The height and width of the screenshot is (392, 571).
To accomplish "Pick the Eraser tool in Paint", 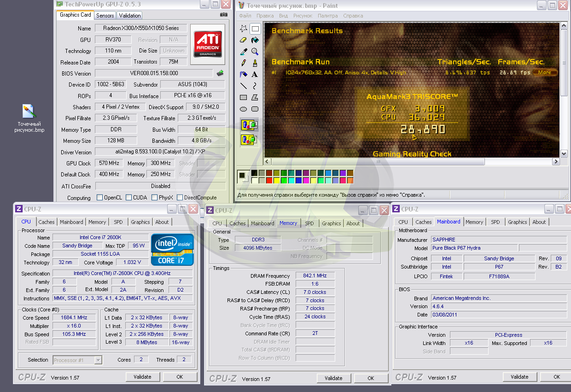I will point(243,40).
